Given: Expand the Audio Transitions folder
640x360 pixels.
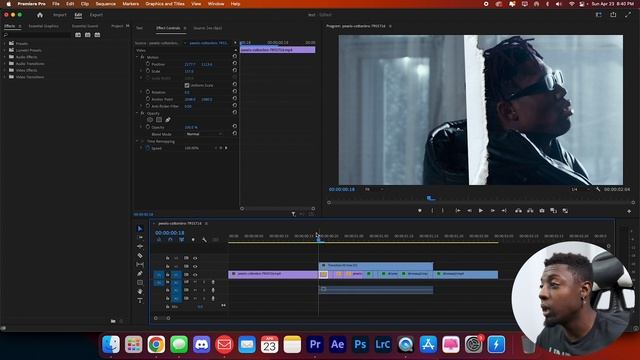Looking at the screenshot, I should [x=5, y=64].
